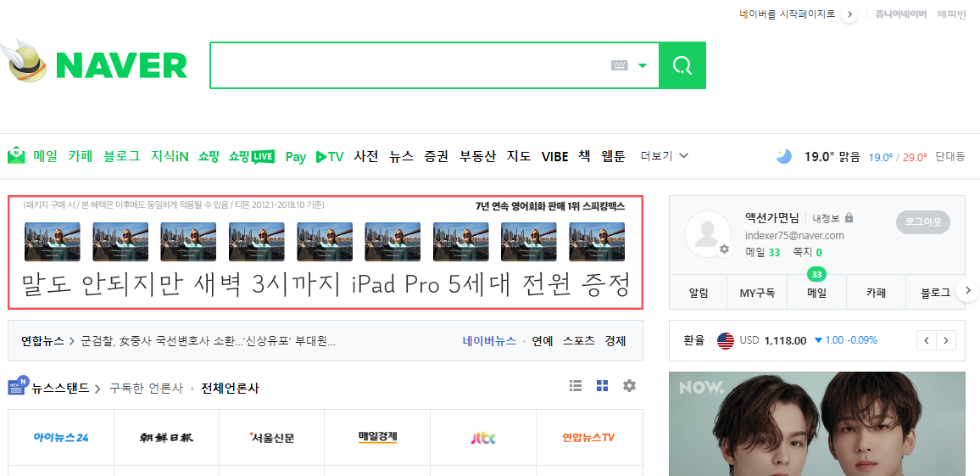Expand the 더보기 menu
This screenshot has width=980, height=476.
pyautogui.click(x=665, y=156)
